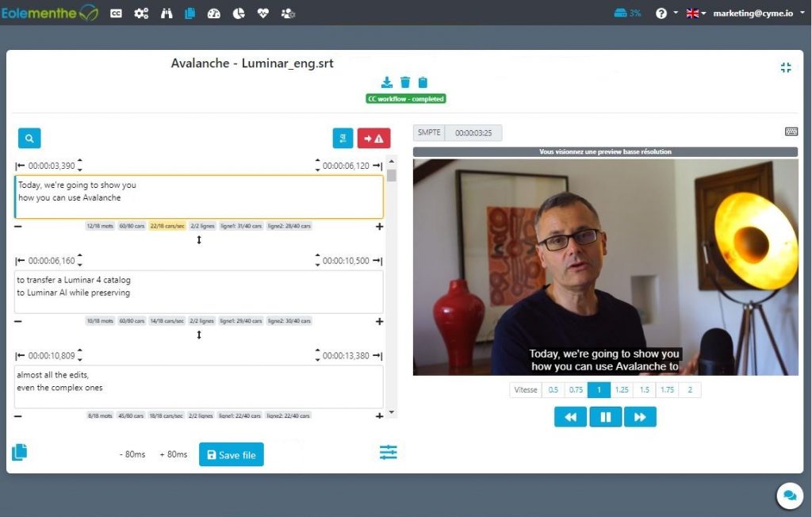Open the language flag dropdown
Viewport: 812px width, 517px height.
pyautogui.click(x=695, y=13)
